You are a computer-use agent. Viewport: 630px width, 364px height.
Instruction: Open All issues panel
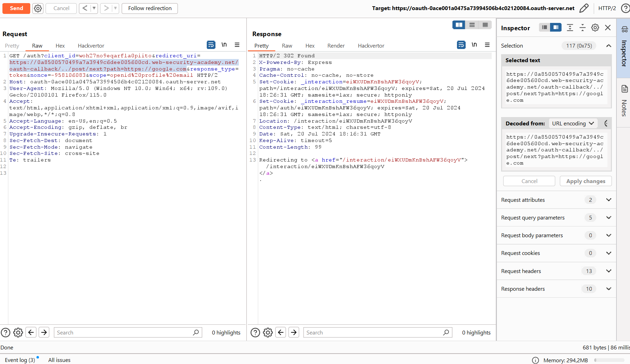coord(59,360)
